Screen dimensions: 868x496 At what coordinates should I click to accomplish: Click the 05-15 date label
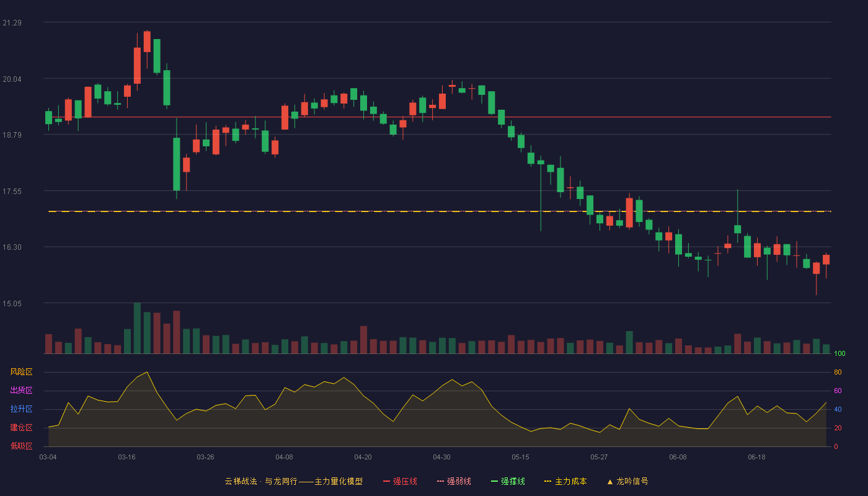pos(520,457)
